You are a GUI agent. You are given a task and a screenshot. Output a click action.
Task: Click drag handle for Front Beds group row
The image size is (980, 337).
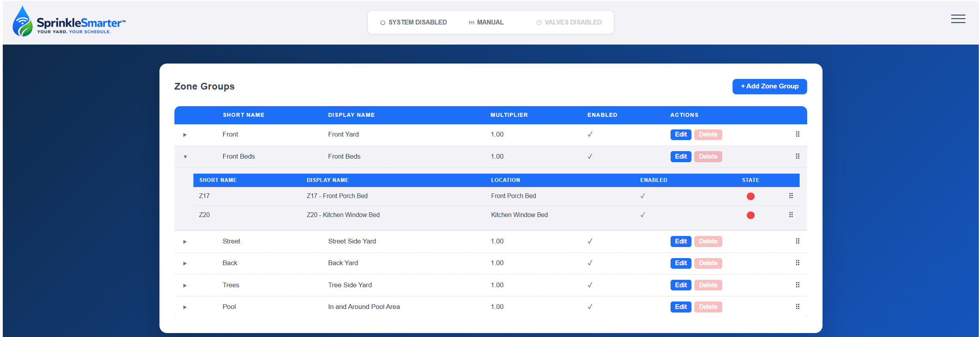pos(797,156)
